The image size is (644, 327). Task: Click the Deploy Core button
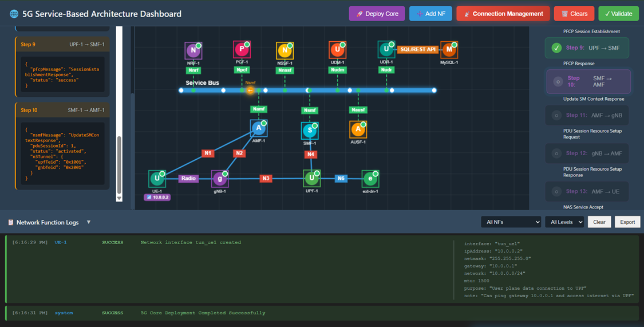point(377,14)
